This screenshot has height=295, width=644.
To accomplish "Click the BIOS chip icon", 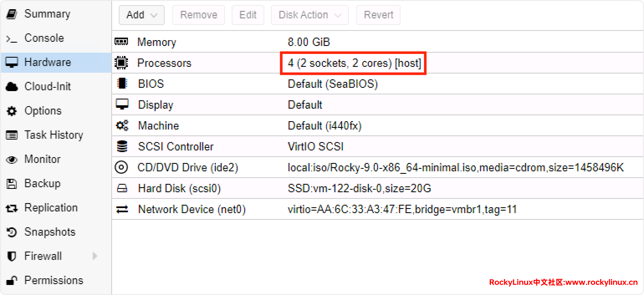I will (122, 84).
